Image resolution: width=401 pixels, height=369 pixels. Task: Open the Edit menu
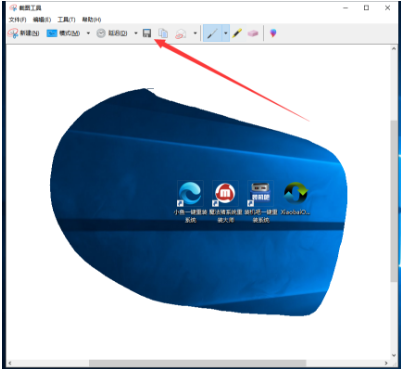42,20
